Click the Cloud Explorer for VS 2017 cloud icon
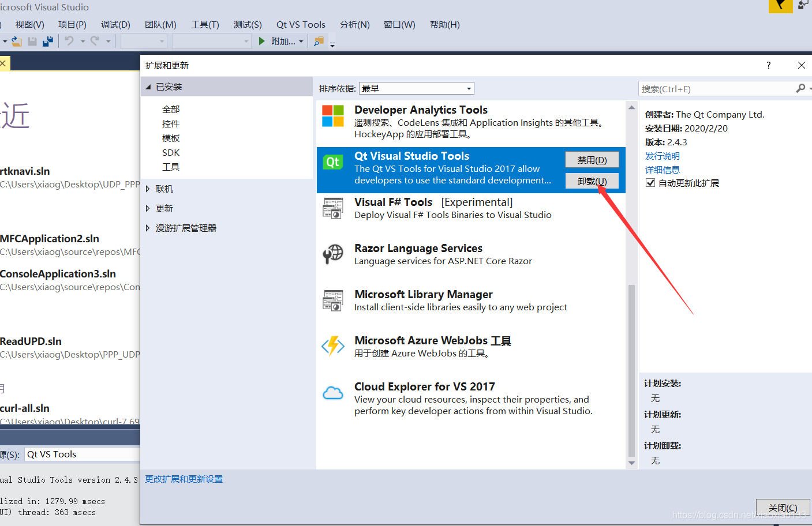Screen dimensions: 812x526 (x=333, y=393)
